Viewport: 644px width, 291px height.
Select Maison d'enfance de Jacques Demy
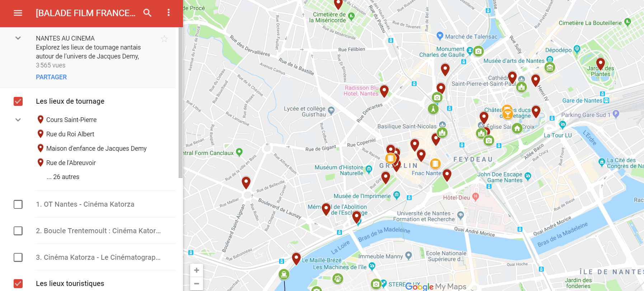pyautogui.click(x=97, y=149)
